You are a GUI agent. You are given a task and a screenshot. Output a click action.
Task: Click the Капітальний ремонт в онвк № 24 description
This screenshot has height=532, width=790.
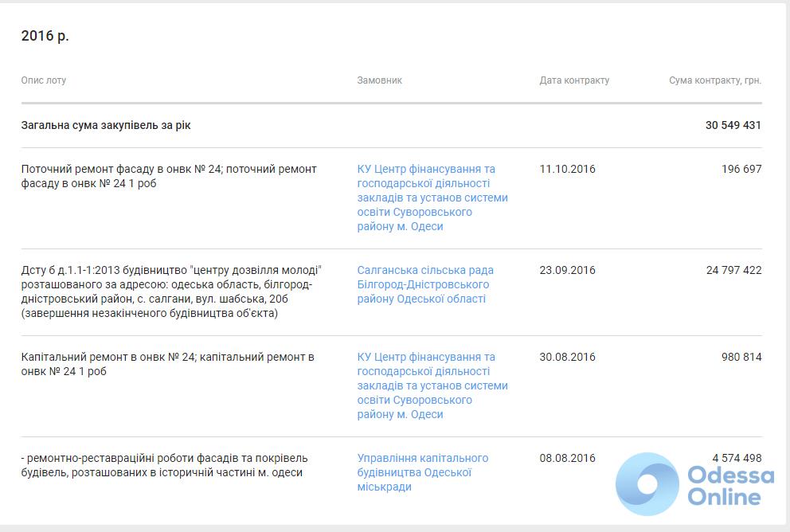(x=167, y=364)
